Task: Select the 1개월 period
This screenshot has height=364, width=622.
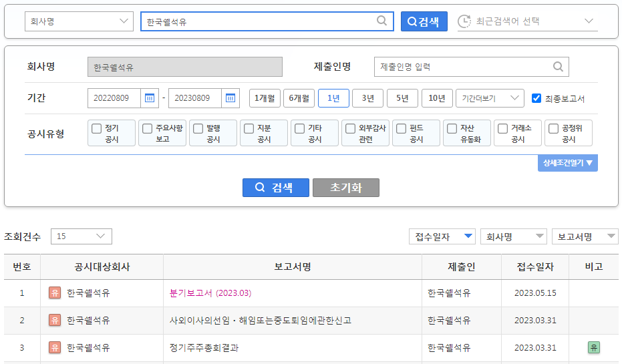Action: pos(265,98)
